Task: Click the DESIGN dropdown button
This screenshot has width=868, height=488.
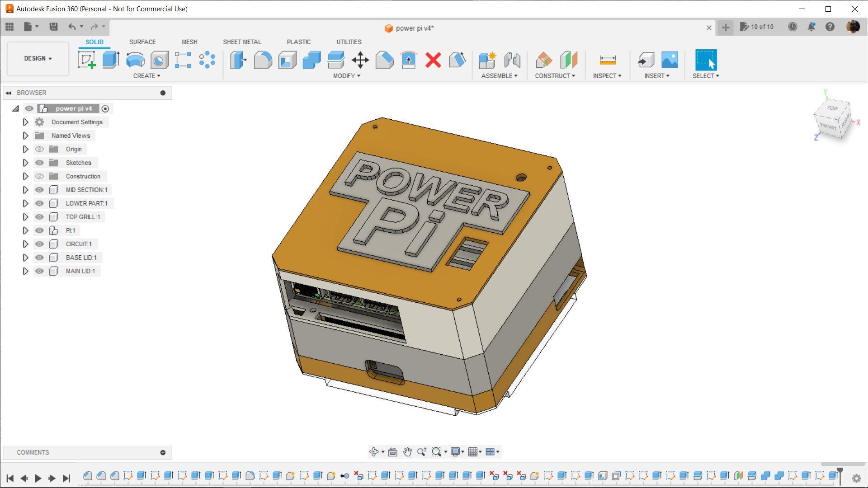Action: 37,58
